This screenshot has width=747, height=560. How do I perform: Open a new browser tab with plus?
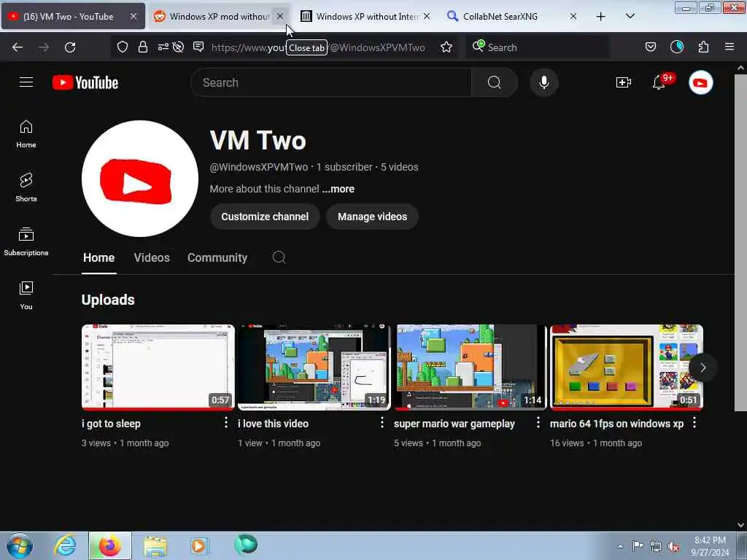(601, 16)
